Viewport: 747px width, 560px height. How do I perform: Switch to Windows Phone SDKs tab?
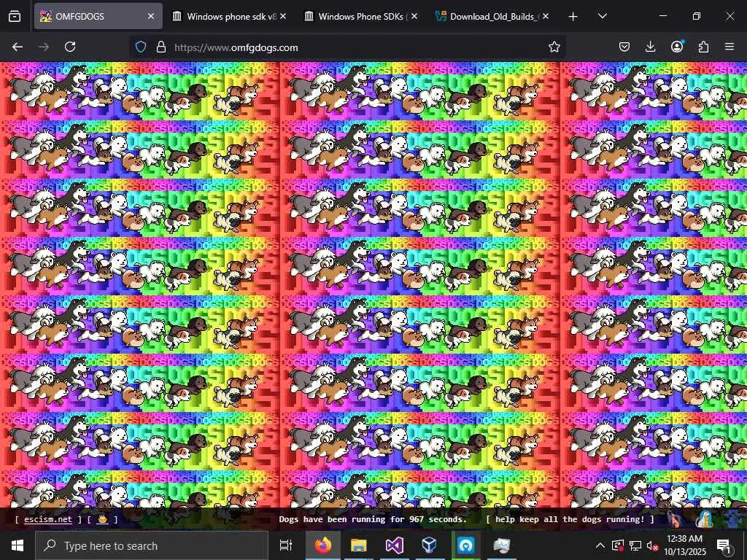tap(361, 16)
